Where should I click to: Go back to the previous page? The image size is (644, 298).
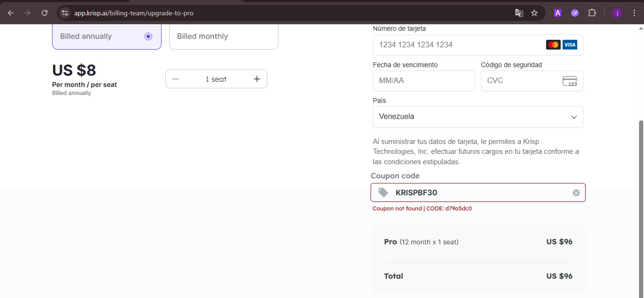11,13
